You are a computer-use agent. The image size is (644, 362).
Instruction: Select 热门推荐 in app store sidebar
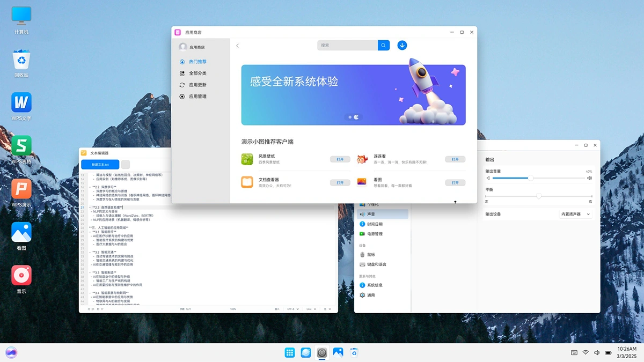tap(197, 62)
